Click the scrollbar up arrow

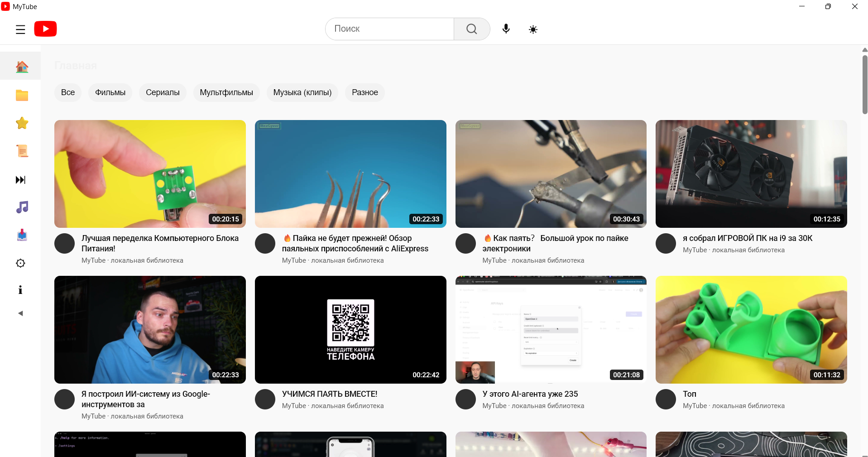point(864,50)
